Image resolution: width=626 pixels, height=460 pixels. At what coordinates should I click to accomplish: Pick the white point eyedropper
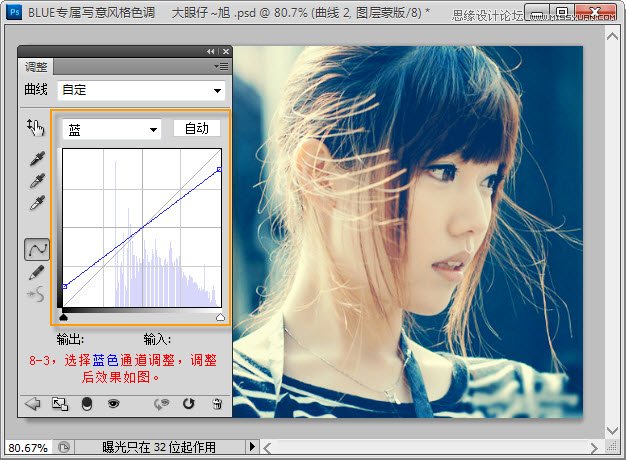click(36, 203)
